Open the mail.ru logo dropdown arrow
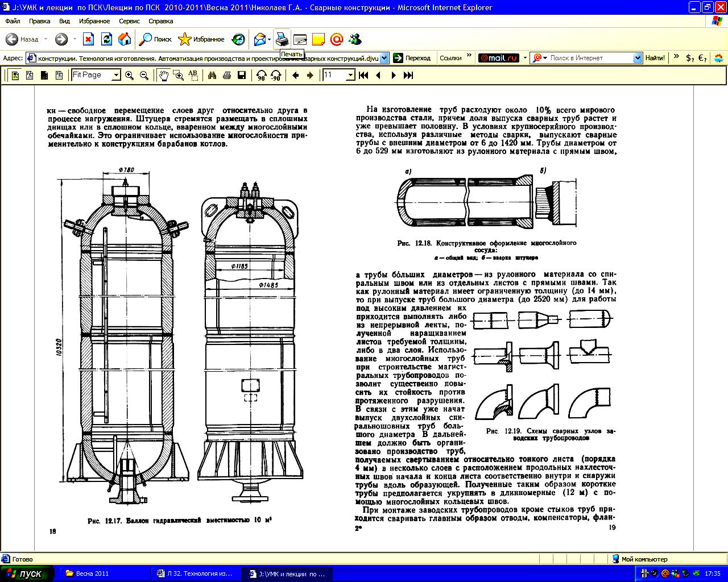Screen dimensions: 728x582 pos(525,58)
